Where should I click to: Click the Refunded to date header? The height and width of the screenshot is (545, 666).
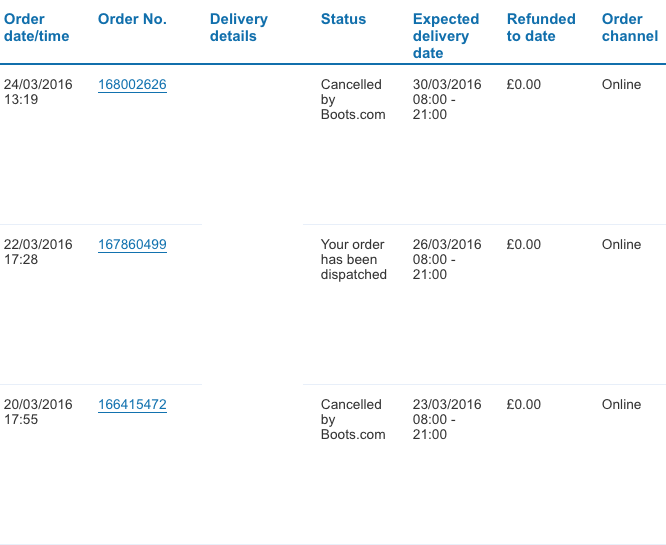click(x=541, y=27)
